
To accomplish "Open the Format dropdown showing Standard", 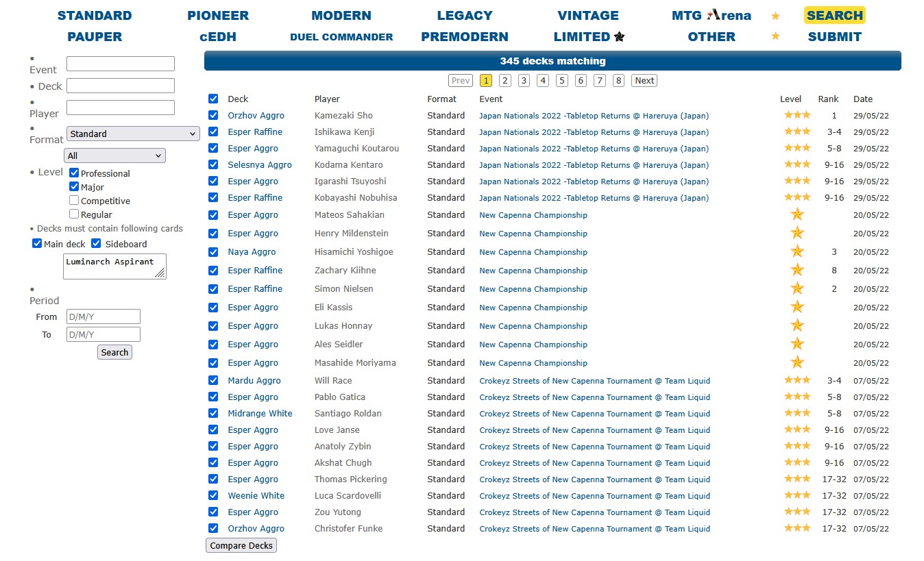I will (x=133, y=134).
